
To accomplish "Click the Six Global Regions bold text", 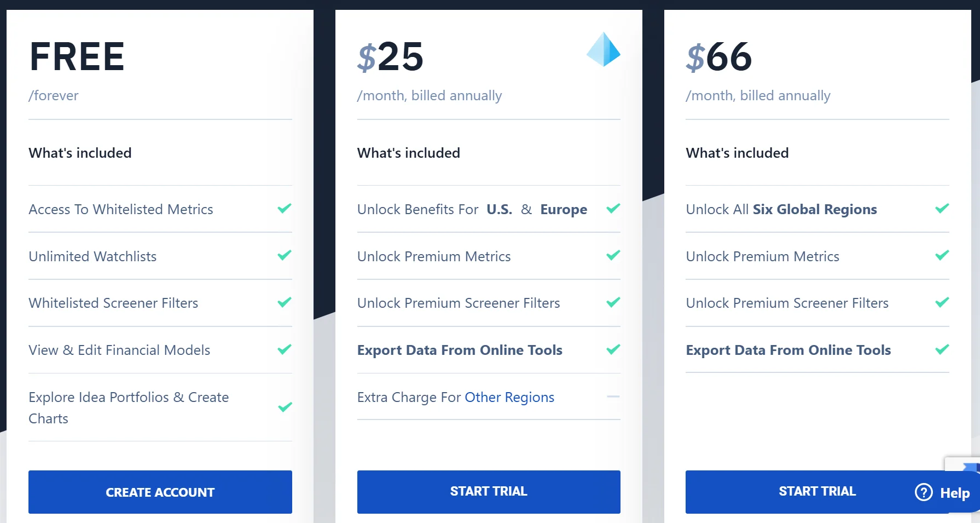I will pyautogui.click(x=814, y=209).
